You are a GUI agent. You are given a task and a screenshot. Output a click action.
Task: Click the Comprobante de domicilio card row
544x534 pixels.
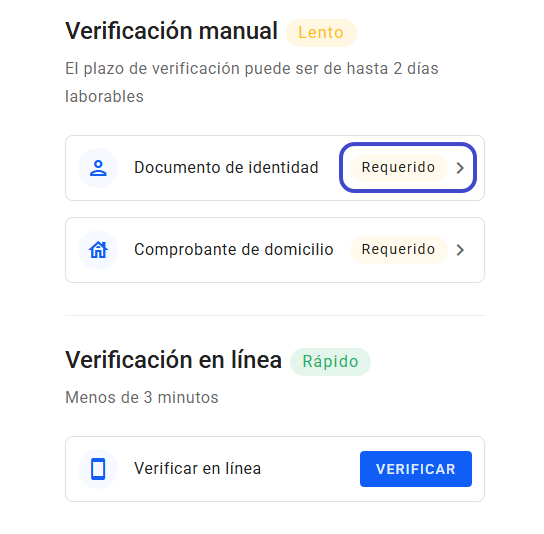275,250
